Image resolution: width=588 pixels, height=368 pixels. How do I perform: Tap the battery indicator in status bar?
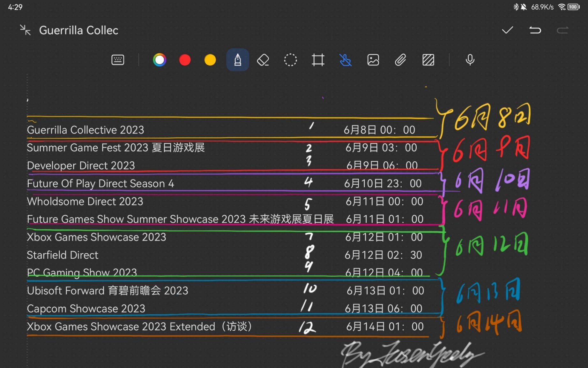(574, 7)
